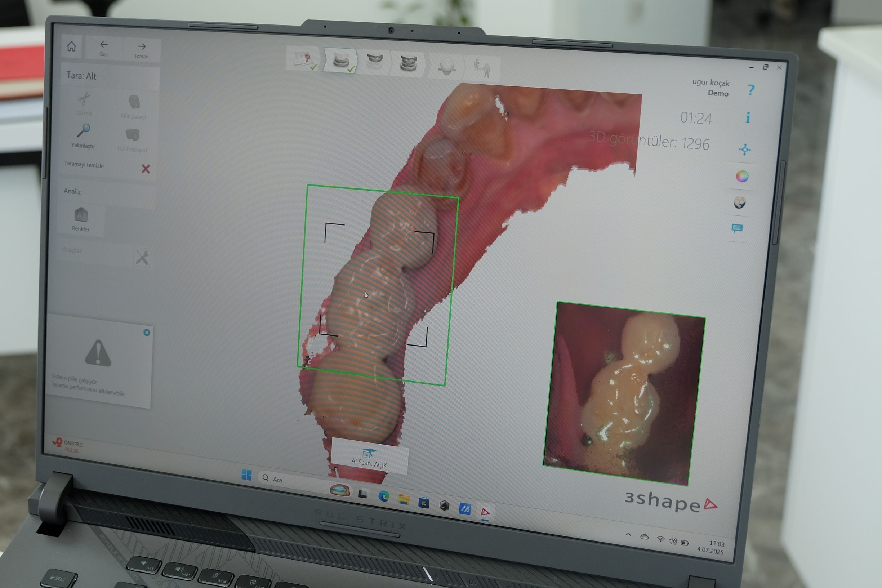The width and height of the screenshot is (882, 588).
Task: Click the Sonraki forward arrow
Action: (x=141, y=48)
